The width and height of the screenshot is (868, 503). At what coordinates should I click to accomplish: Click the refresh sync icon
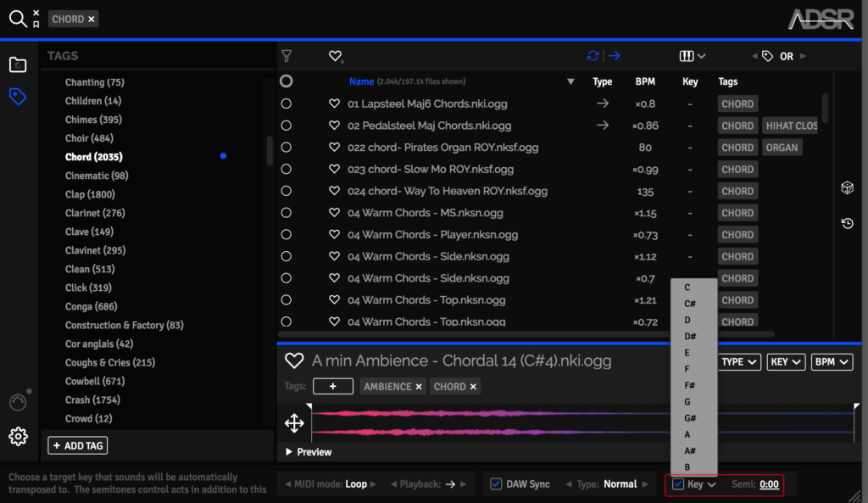tap(593, 56)
